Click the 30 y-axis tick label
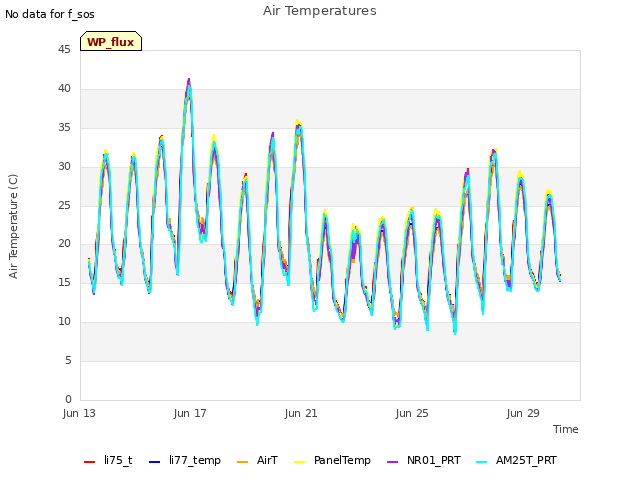Viewport: 640px width, 480px height. (x=64, y=166)
